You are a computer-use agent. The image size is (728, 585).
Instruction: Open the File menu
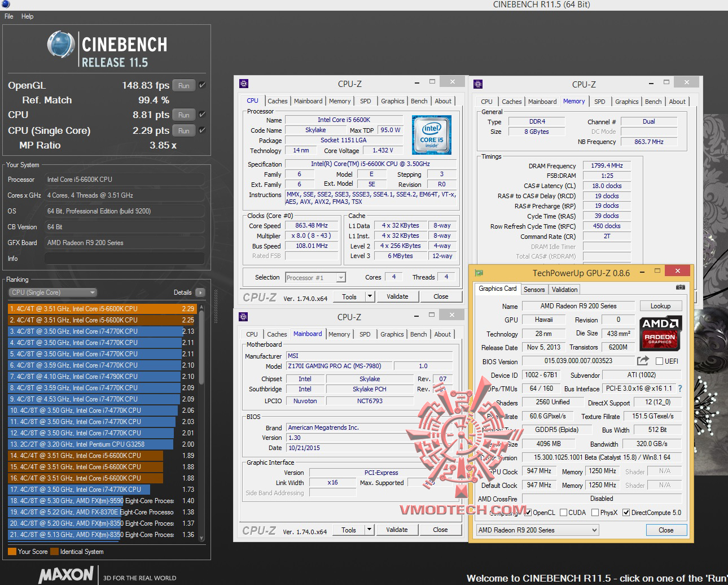(9, 16)
